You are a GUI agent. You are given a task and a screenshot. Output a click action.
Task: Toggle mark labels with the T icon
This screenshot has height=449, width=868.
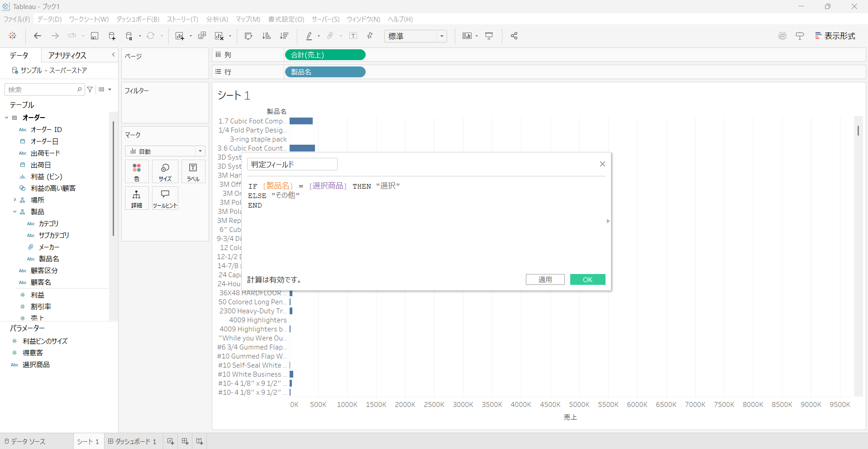(x=353, y=36)
